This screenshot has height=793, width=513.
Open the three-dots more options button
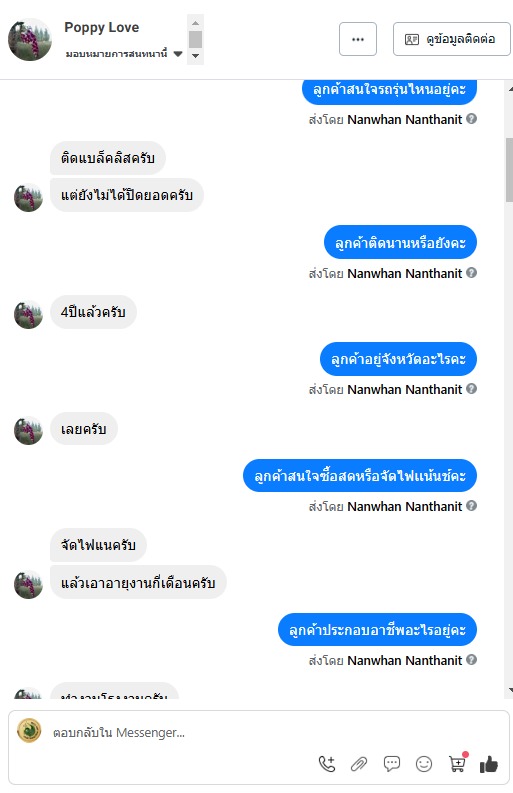[x=358, y=39]
